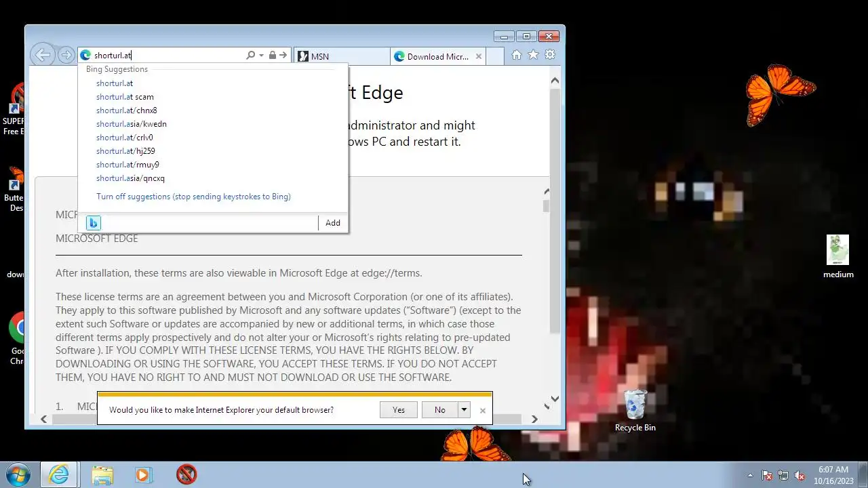Expand the No button dropdown arrow
This screenshot has height=488, width=868.
464,410
